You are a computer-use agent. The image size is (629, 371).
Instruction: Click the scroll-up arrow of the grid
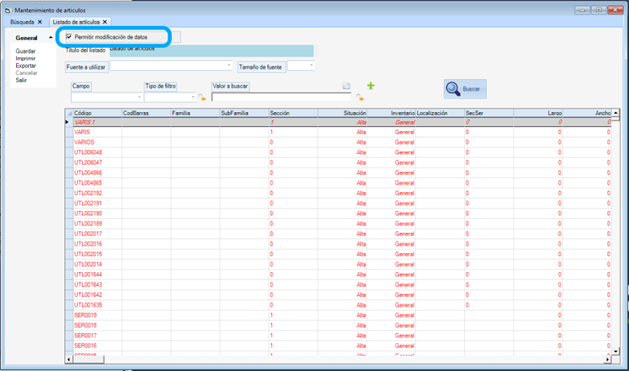(615, 113)
